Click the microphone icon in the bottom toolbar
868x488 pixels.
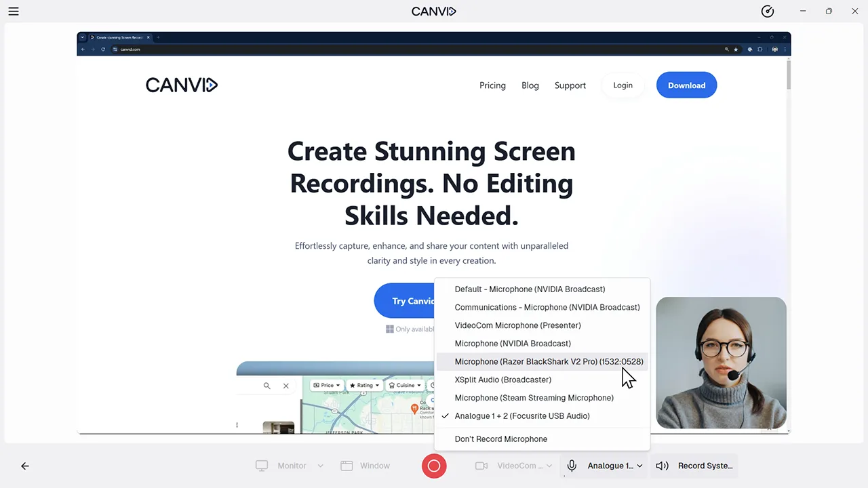[x=572, y=466]
